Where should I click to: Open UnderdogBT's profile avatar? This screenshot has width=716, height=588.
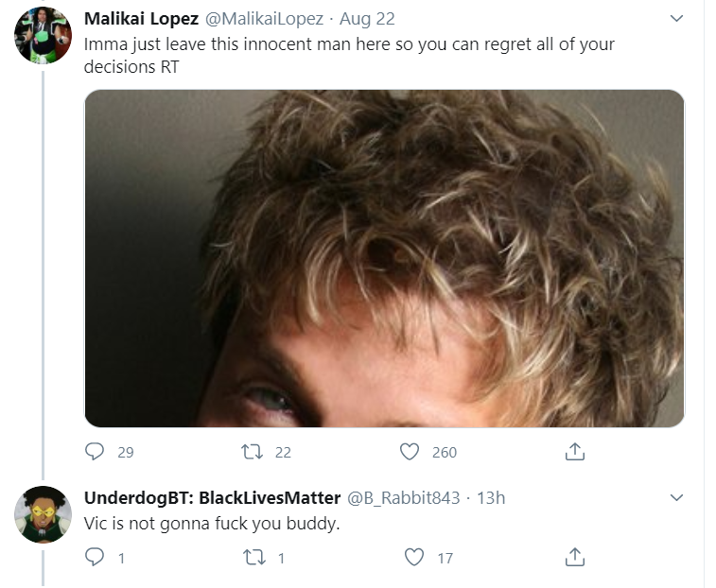[x=43, y=514]
